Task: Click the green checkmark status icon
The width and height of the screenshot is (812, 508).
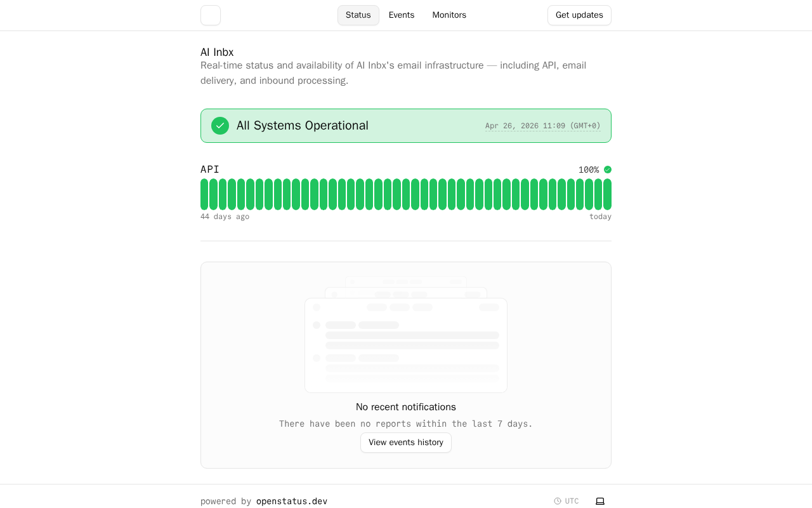Action: (220, 126)
